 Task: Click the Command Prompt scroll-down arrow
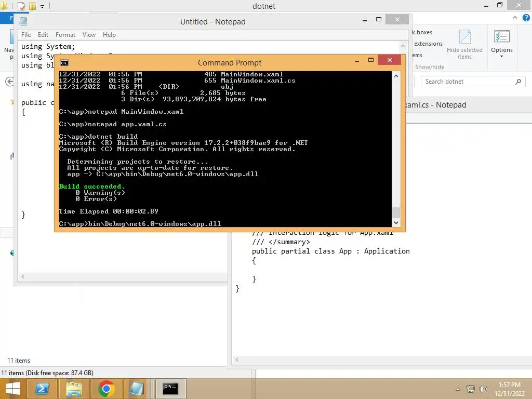(x=396, y=222)
